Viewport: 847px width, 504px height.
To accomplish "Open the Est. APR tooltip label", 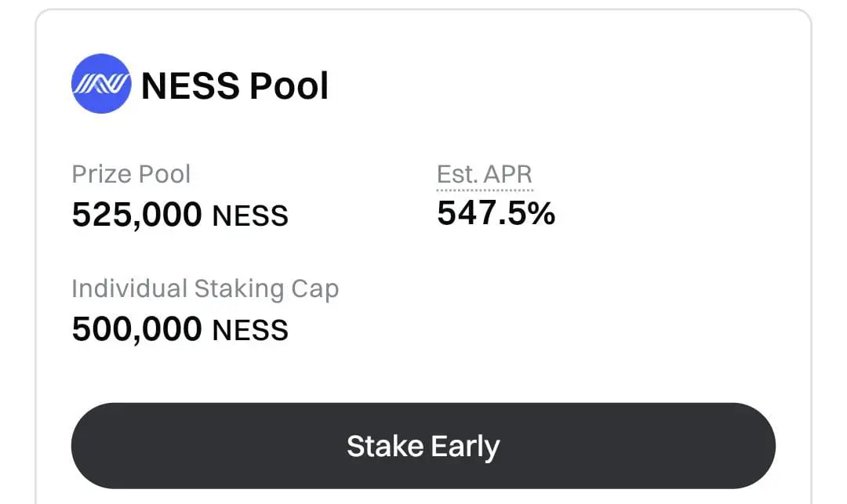I will [485, 174].
